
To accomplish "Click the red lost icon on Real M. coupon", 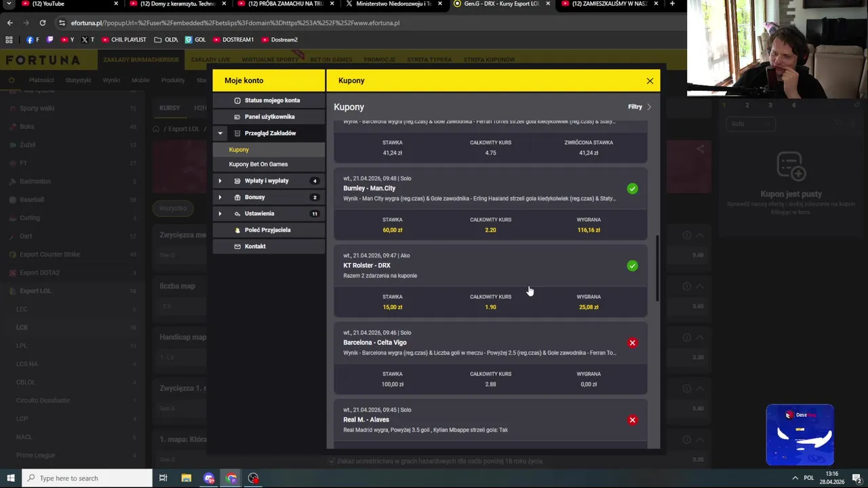I will [x=632, y=420].
